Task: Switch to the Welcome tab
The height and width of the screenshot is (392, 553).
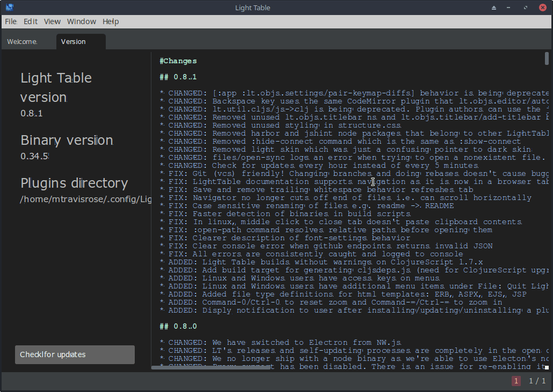Action: [x=22, y=42]
